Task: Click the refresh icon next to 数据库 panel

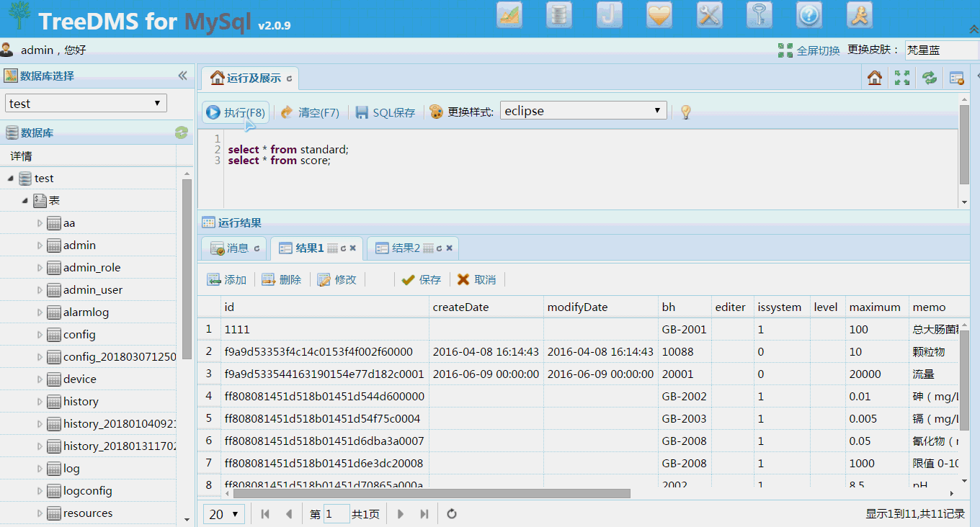Action: coord(180,132)
